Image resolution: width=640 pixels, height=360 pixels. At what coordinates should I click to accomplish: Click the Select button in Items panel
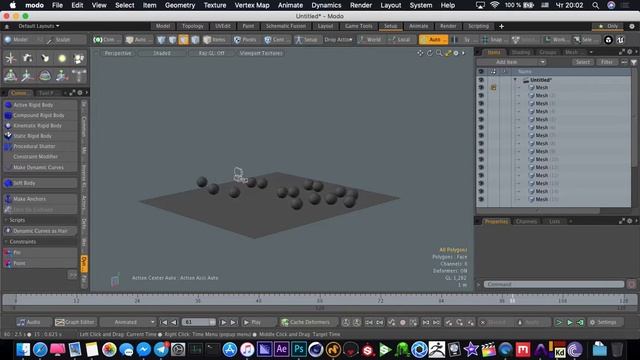click(583, 62)
